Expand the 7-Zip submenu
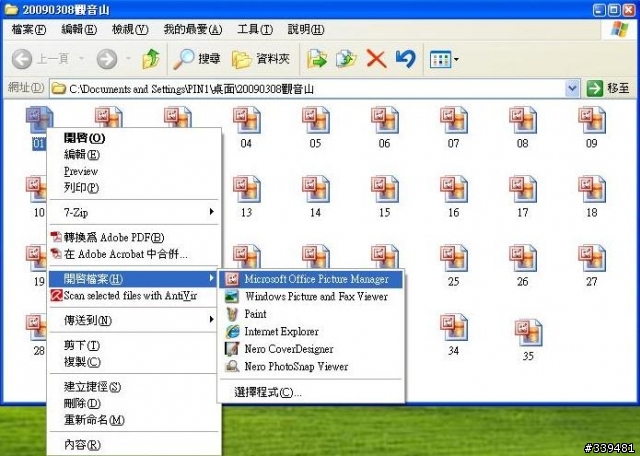This screenshot has height=456, width=640. click(x=135, y=212)
